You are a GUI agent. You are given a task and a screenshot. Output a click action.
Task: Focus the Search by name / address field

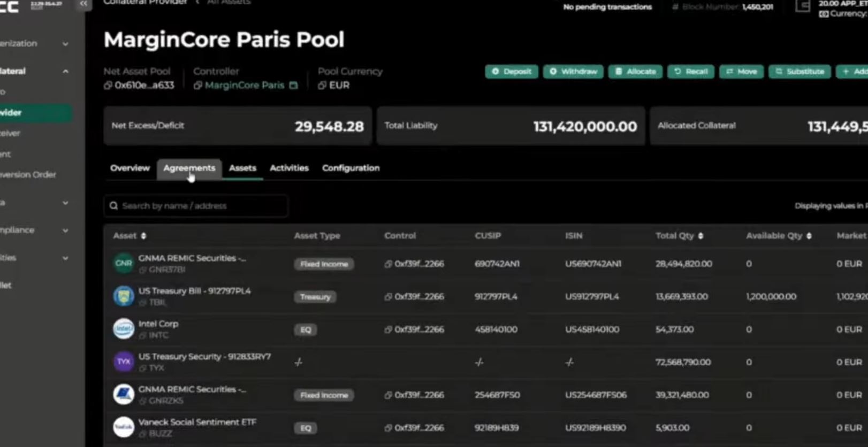tap(196, 206)
